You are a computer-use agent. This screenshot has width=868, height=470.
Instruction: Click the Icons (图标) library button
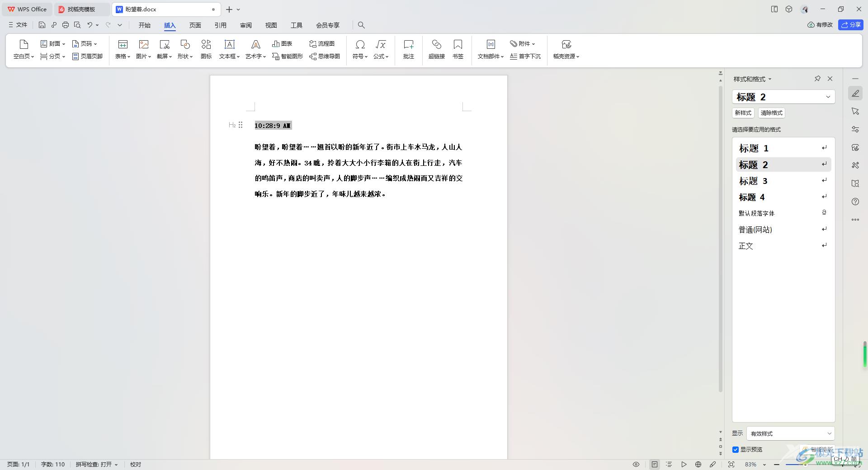(206, 50)
